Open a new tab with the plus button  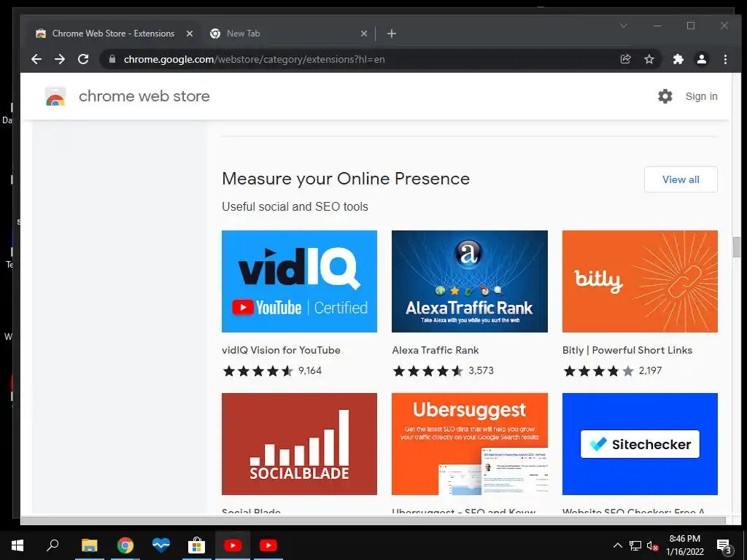pos(391,34)
